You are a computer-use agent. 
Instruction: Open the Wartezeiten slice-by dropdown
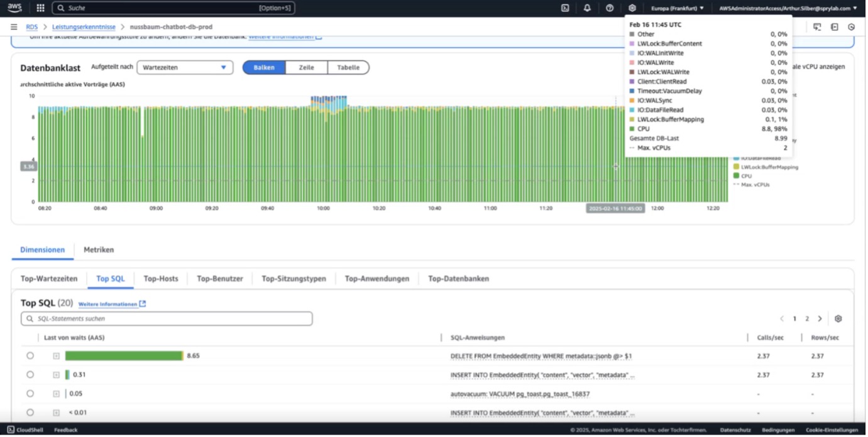tap(185, 68)
